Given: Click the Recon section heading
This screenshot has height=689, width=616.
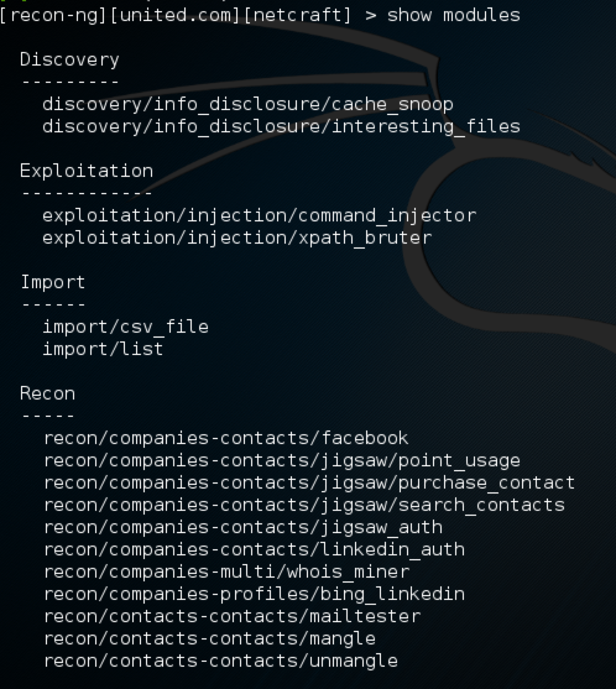Looking at the screenshot, I should point(48,393).
